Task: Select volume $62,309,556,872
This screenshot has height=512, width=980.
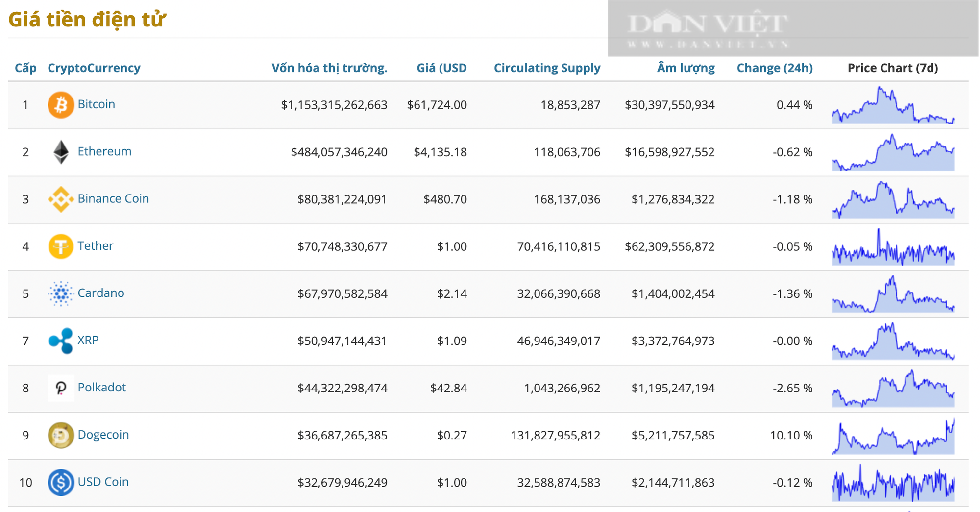Action: [x=670, y=246]
